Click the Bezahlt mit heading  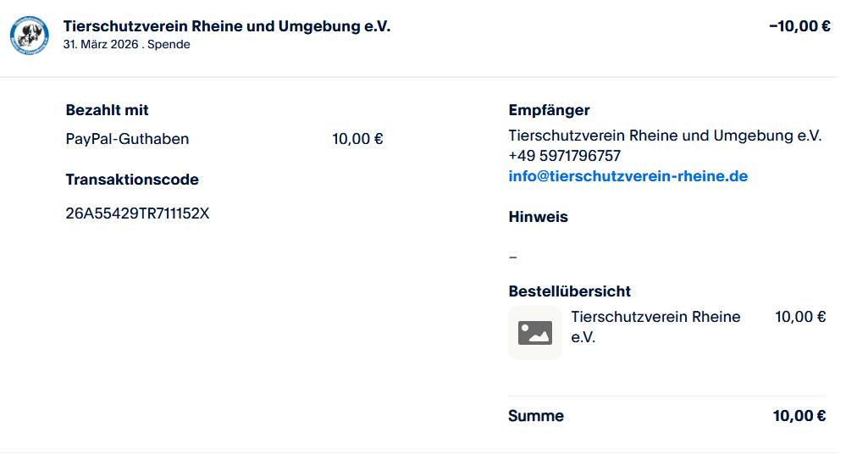click(x=108, y=110)
